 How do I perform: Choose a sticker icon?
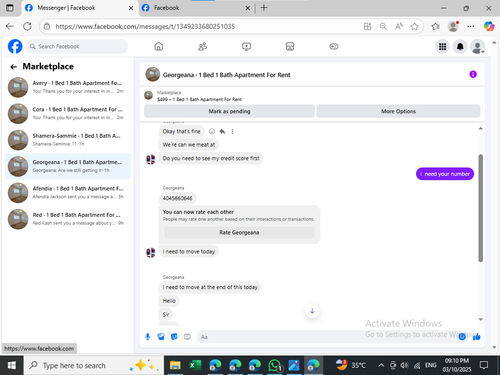point(174,337)
